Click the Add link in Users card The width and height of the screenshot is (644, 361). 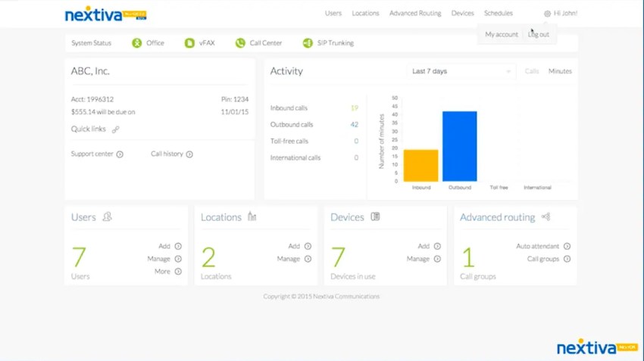(x=164, y=246)
